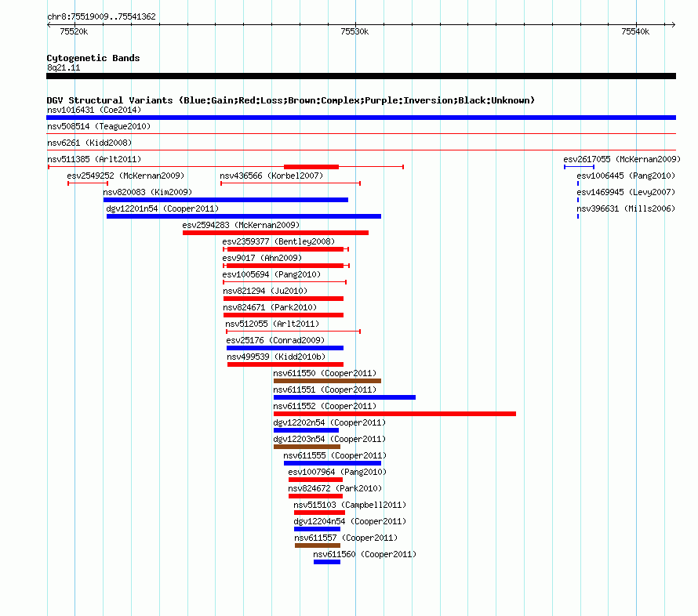Click the chr8:75519009..75541362 region label

101,16
